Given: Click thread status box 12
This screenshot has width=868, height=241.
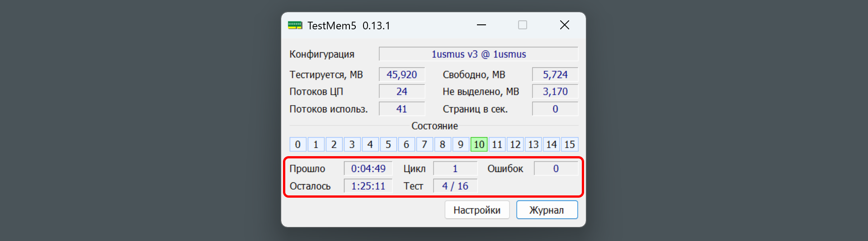Looking at the screenshot, I should (515, 144).
